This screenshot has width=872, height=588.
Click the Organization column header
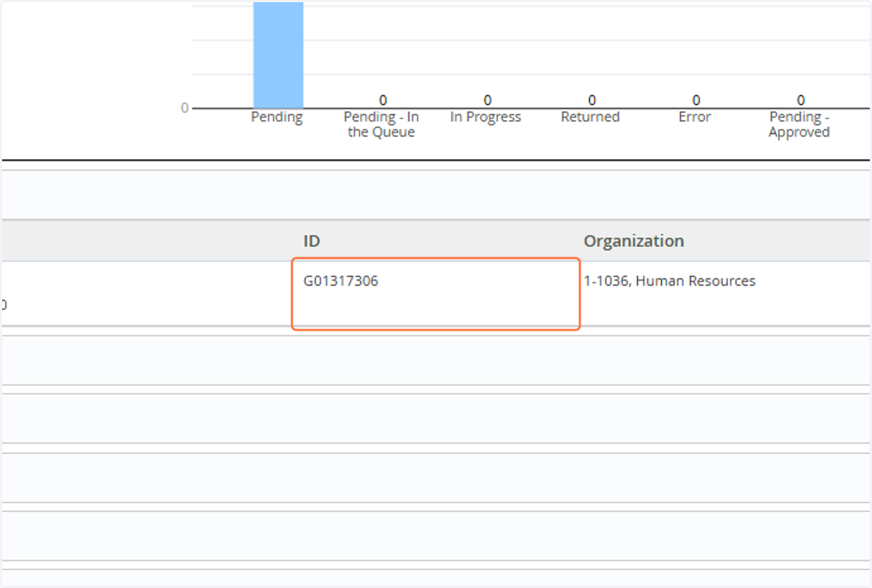634,241
